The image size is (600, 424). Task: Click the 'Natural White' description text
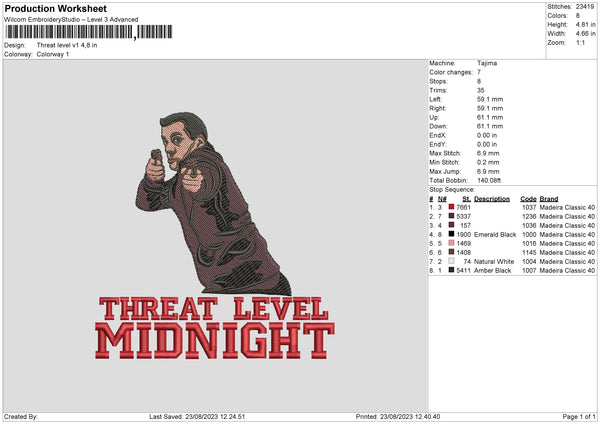click(494, 262)
